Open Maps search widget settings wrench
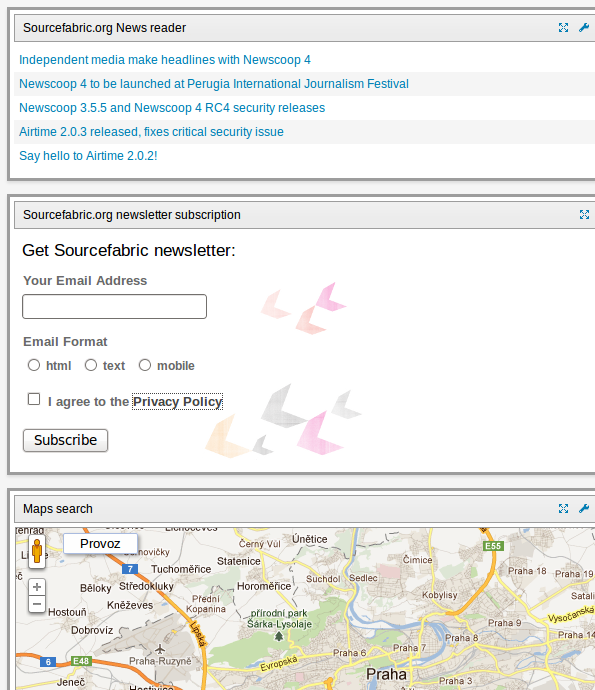Screen dimensions: 595x690 tap(584, 509)
